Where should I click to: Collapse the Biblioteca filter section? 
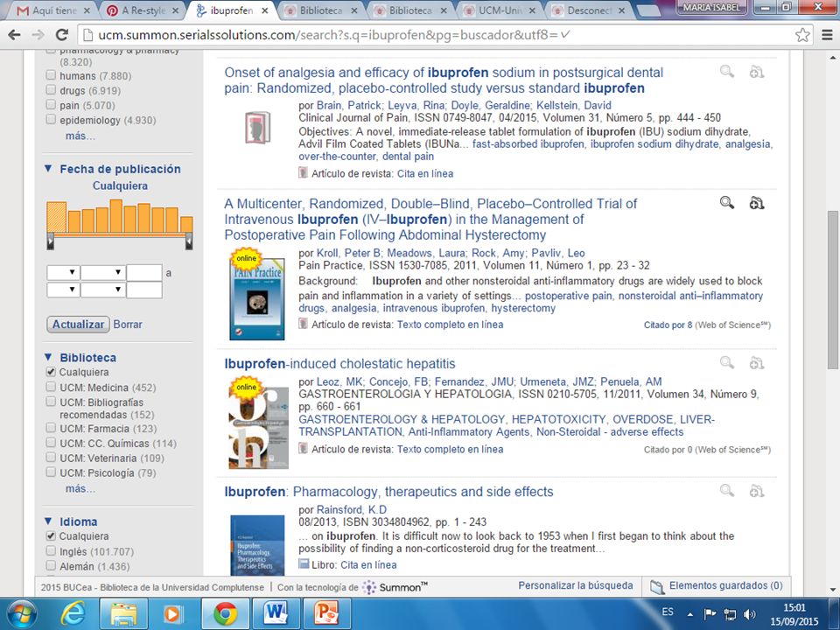[x=48, y=357]
